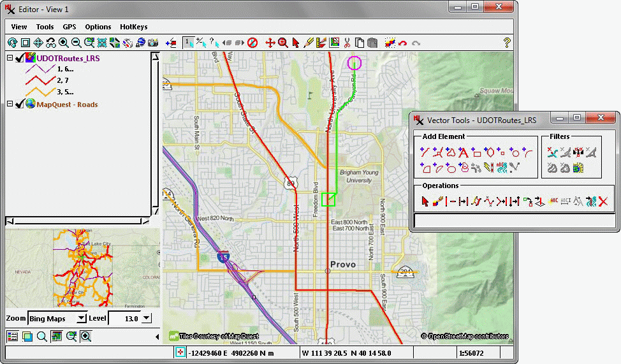Click the full-extent square icon in the toolbar
Image resolution: width=621 pixels, height=364 pixels.
pos(26,43)
